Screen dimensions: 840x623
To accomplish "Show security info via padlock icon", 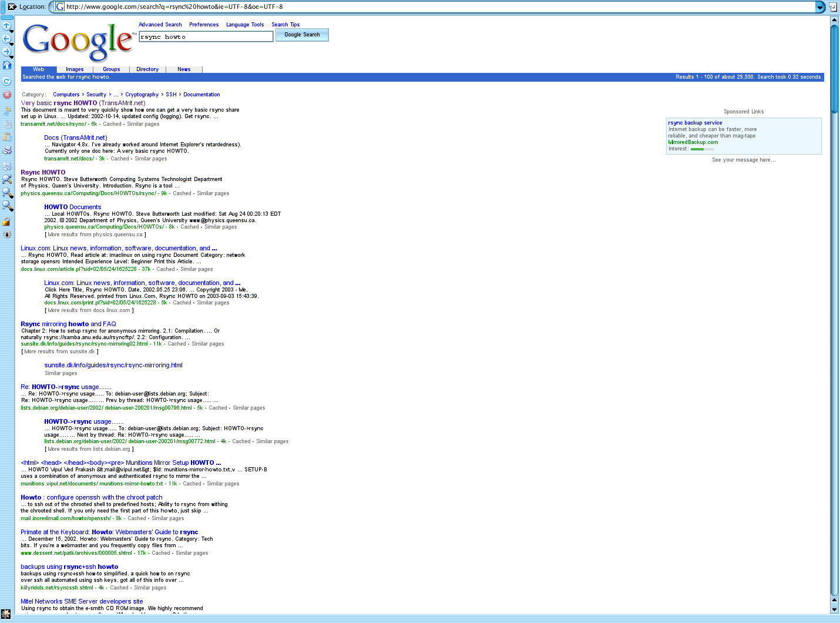I will (6, 222).
